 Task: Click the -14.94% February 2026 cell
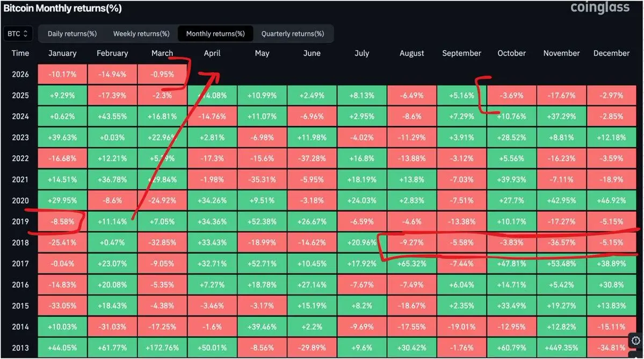pyautogui.click(x=112, y=74)
